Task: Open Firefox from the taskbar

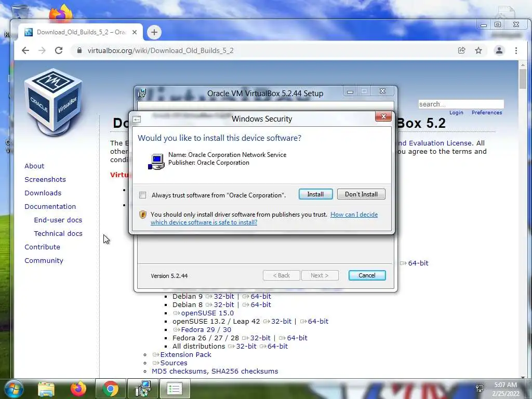Action: (78, 389)
